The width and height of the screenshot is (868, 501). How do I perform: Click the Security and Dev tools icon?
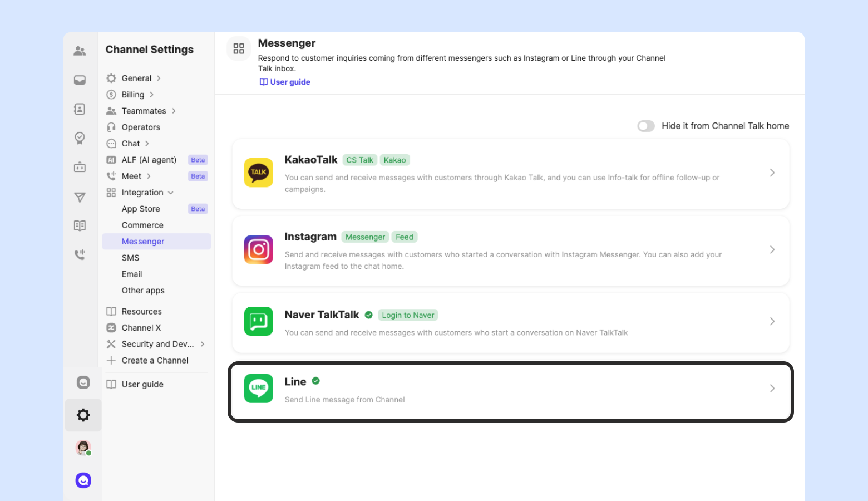pos(111,344)
